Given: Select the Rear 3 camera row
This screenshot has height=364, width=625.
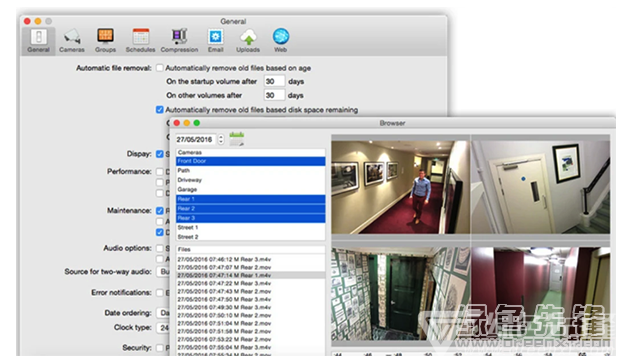Looking at the screenshot, I should coord(250,218).
